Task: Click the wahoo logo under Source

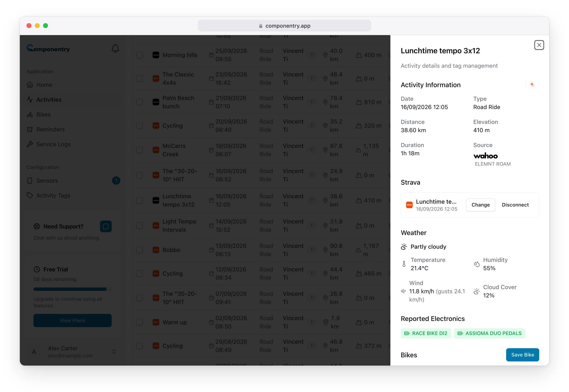Action: pyautogui.click(x=486, y=156)
